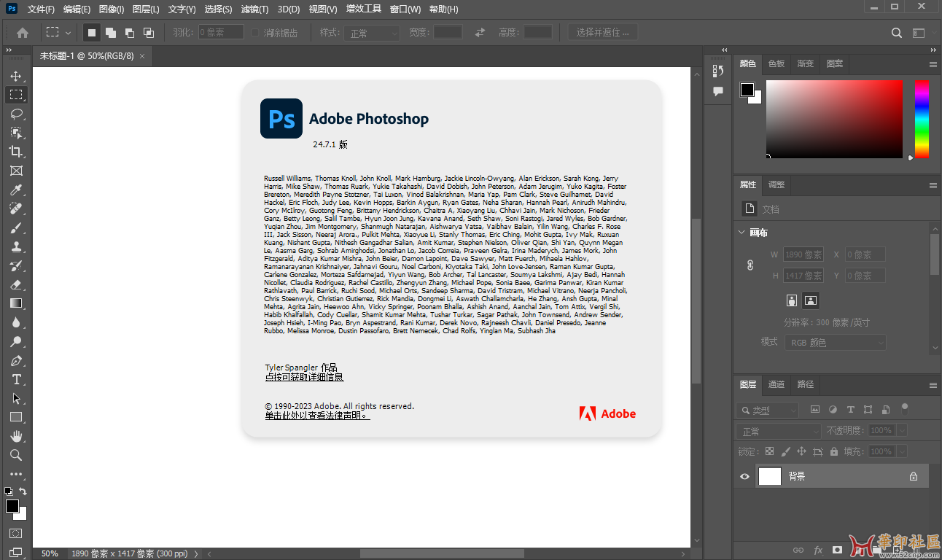
Task: Click the foreground color swatch in Color panel
Action: tap(747, 90)
